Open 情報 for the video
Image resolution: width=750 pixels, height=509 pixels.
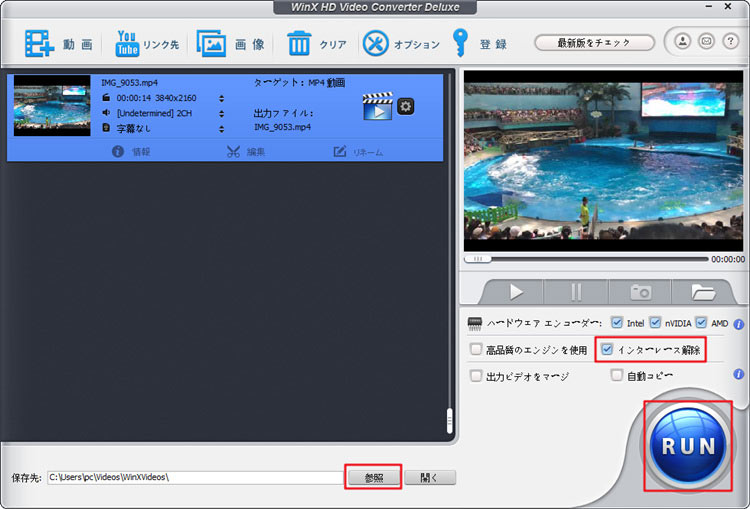click(131, 152)
